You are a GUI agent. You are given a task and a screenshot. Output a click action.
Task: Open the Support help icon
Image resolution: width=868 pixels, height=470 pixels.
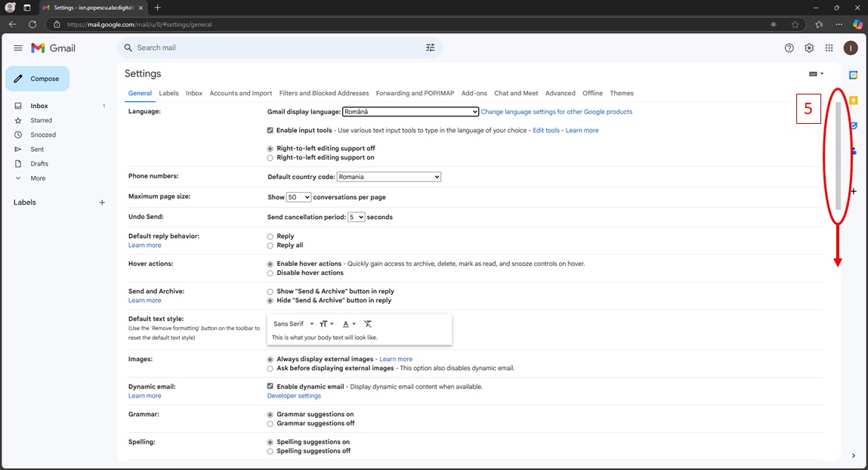789,48
